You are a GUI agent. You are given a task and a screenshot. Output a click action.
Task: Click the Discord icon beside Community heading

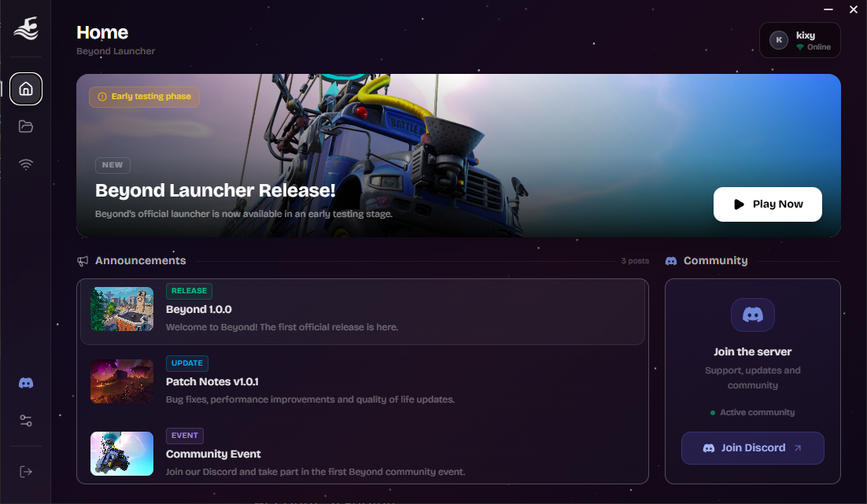click(671, 261)
